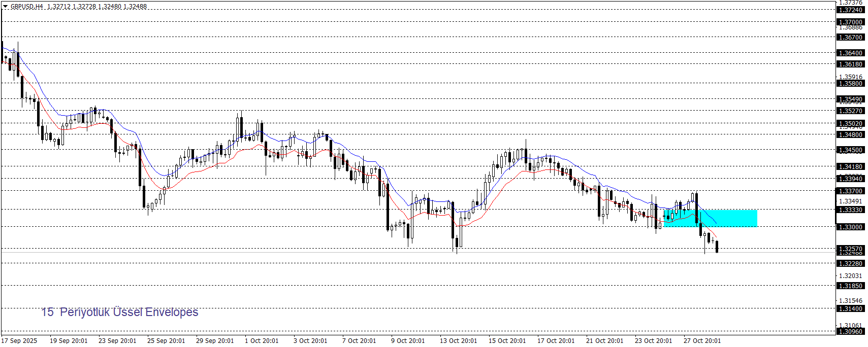This screenshot has width=868, height=347.
Task: Click the 1.33700 price level label
Action: [850, 191]
